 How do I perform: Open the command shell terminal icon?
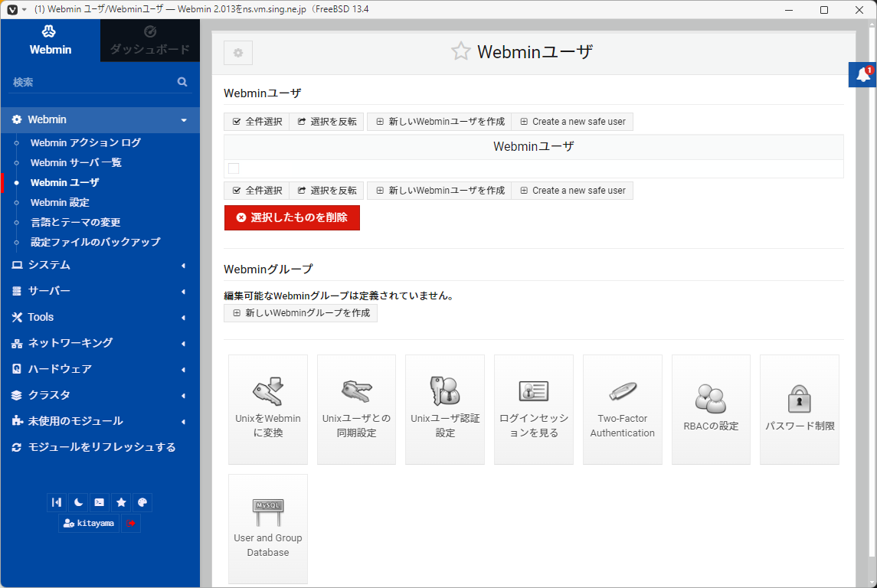tap(99, 502)
